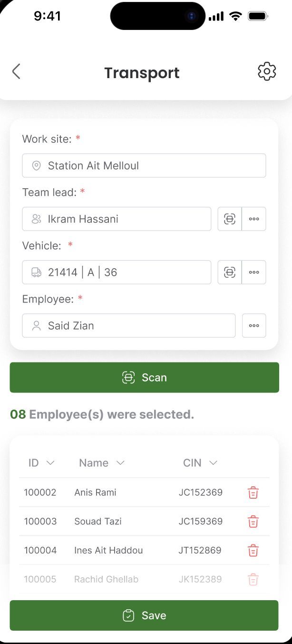Screen dimensions: 292x644
Task: Click the Team lead input field
Action: point(117,219)
